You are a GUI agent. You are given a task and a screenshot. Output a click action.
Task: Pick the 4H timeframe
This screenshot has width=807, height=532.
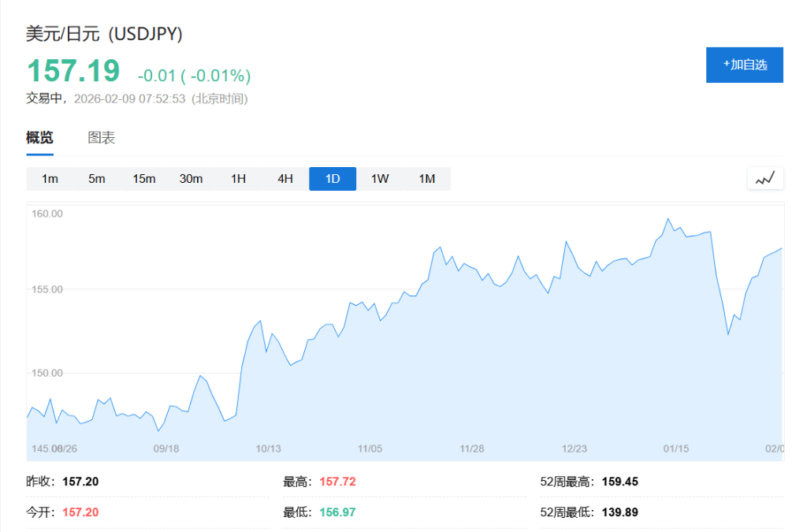coord(285,179)
